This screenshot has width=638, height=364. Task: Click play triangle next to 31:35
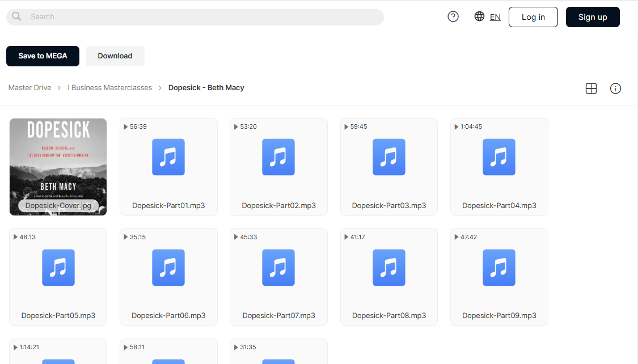click(236, 348)
